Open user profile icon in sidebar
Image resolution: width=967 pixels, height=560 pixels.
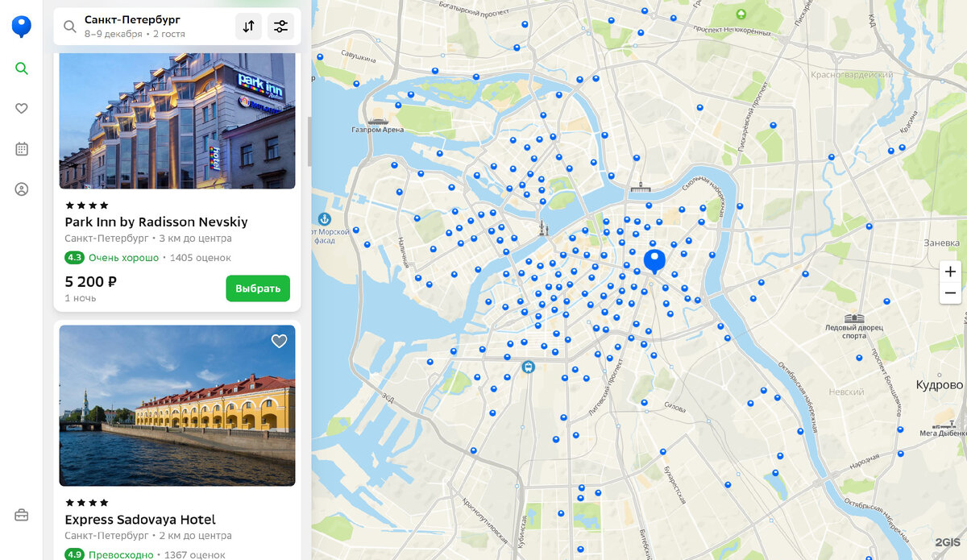point(22,189)
